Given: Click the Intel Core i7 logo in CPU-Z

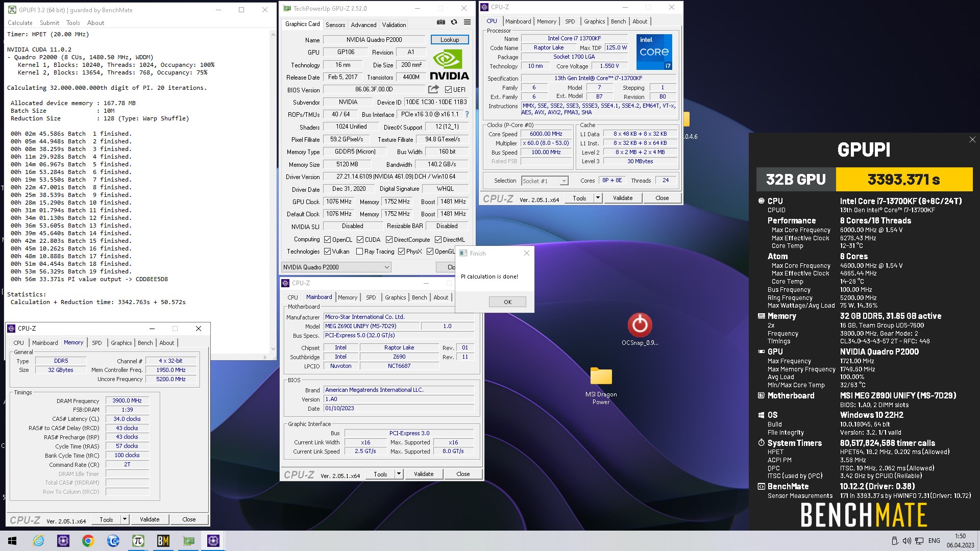Looking at the screenshot, I should 654,52.
